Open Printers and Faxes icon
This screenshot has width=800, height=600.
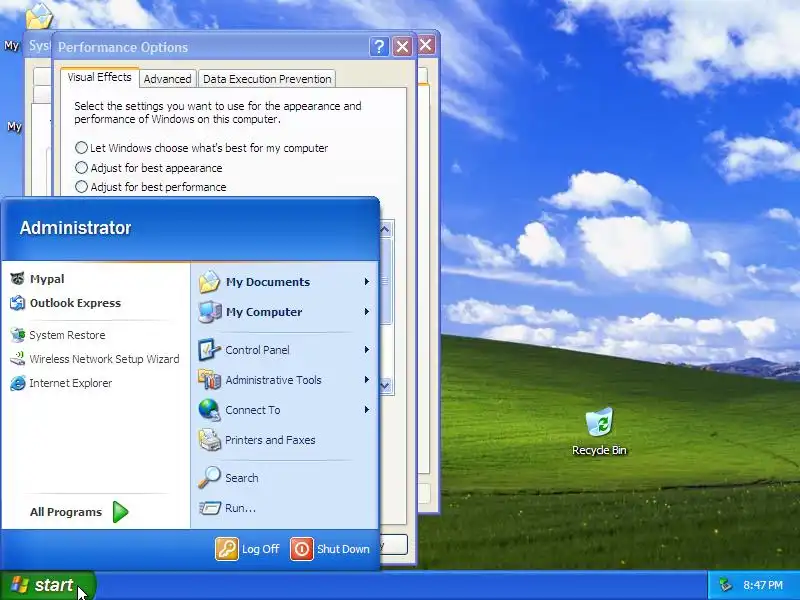point(209,440)
